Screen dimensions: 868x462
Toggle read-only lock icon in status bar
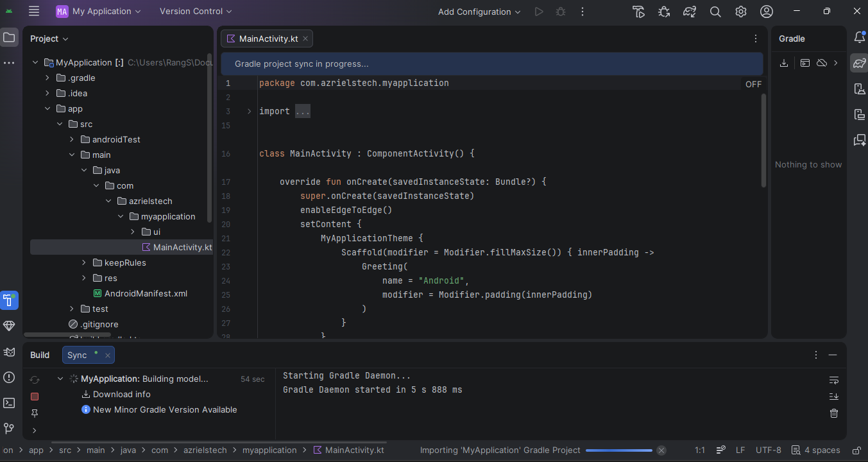856,450
